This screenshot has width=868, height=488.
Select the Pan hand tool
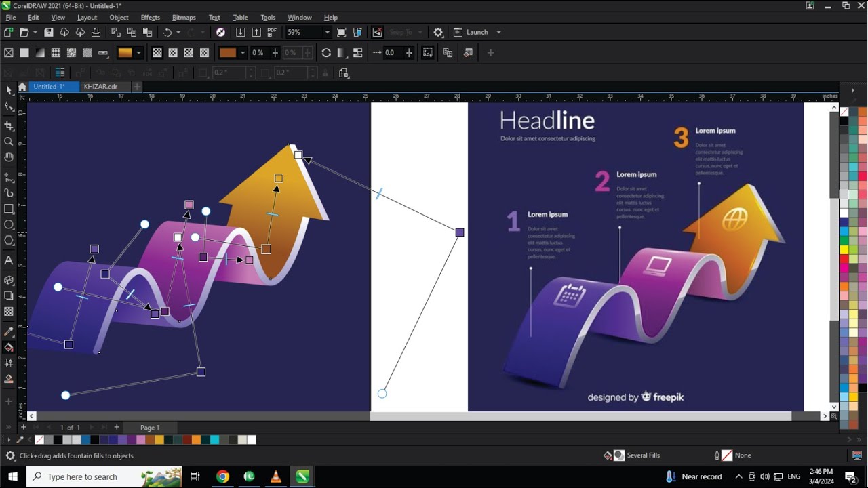point(9,157)
